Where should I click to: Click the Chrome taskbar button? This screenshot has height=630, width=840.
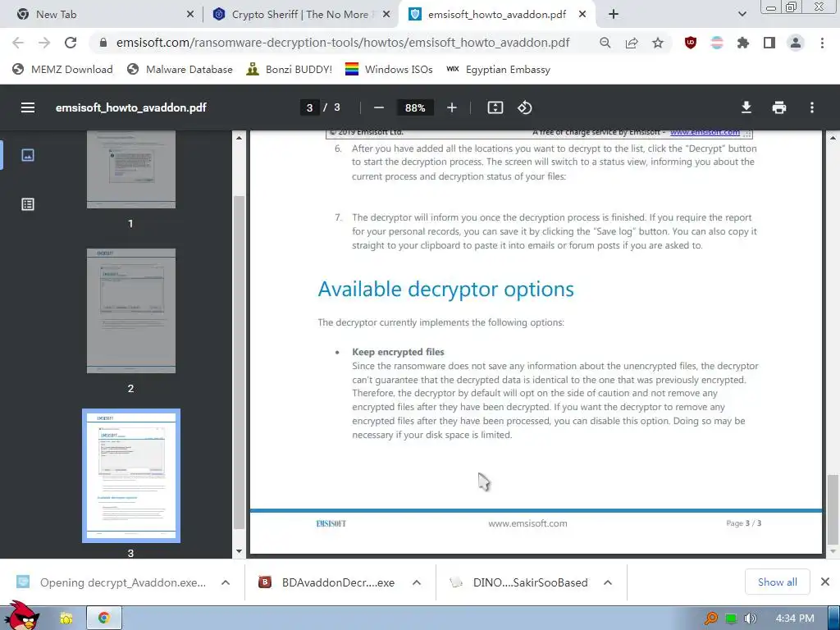pos(104,618)
